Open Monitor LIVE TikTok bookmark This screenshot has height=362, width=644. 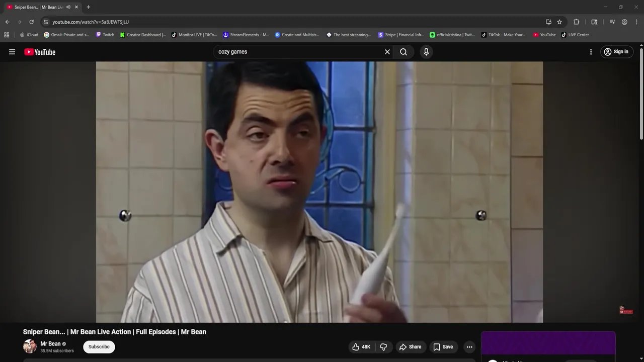(x=194, y=35)
